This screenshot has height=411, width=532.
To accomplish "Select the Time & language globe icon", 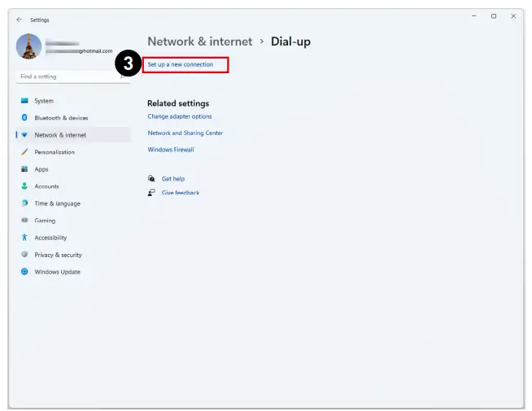I will coord(24,203).
